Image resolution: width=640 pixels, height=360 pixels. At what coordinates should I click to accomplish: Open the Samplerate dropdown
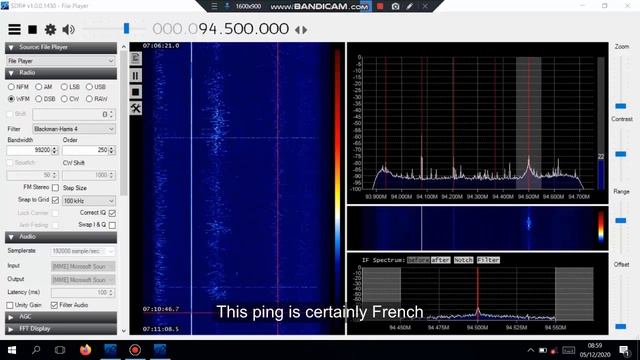pyautogui.click(x=83, y=251)
